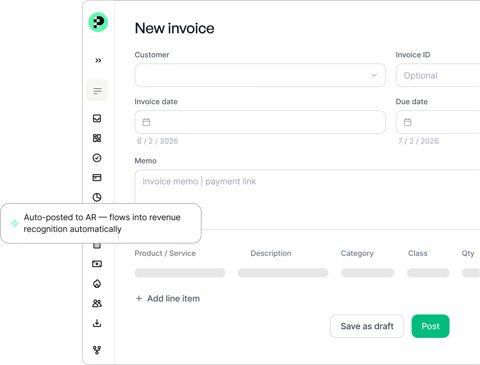The width and height of the screenshot is (480, 365).
Task: Open the Customer dropdown
Action: [x=260, y=75]
